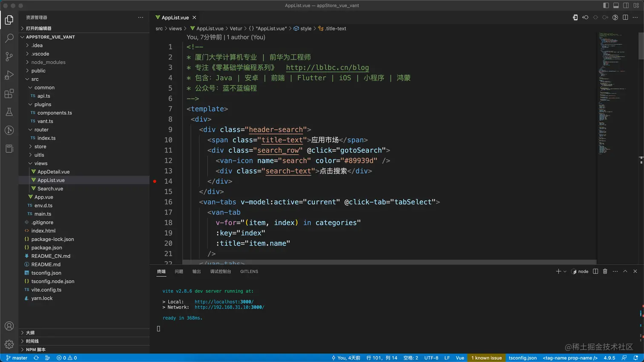Open the Run and Debug view
The width and height of the screenshot is (644, 362).
9,75
